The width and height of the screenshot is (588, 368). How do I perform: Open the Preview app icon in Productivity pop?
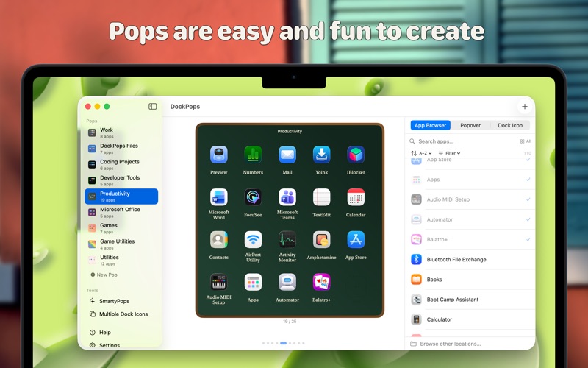(218, 155)
